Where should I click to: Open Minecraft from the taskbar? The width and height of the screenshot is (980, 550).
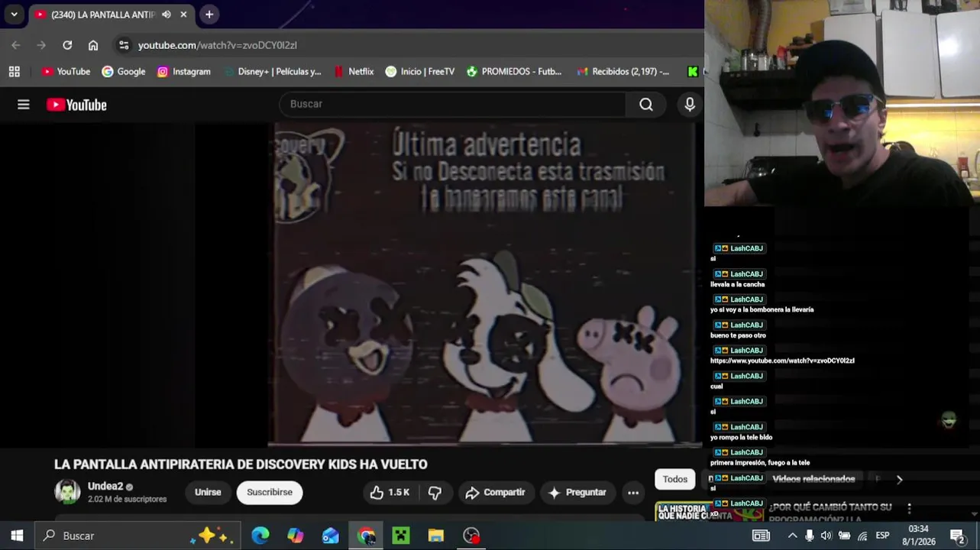[401, 535]
